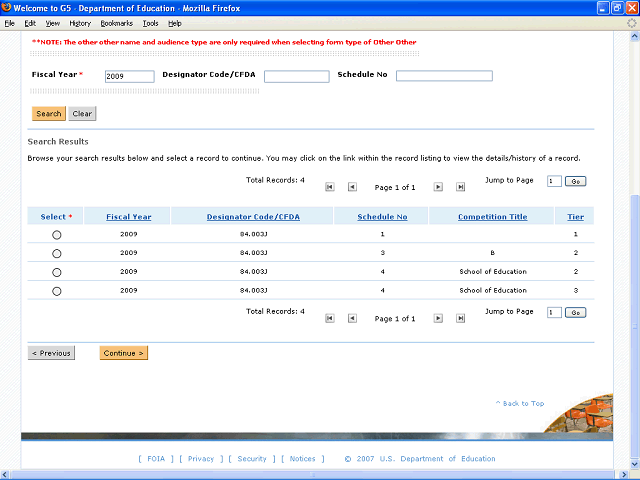Viewport: 640px width, 480px height.
Task: Click School of Education in Tier 3 row
Action: (x=493, y=291)
